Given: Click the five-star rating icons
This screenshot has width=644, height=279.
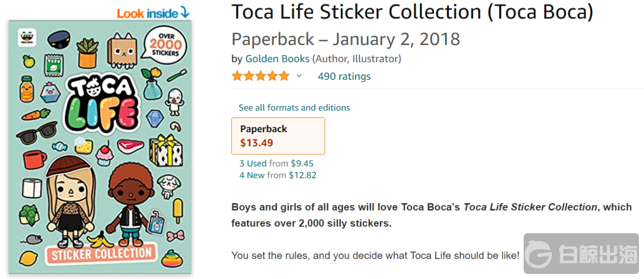Looking at the screenshot, I should [x=261, y=76].
